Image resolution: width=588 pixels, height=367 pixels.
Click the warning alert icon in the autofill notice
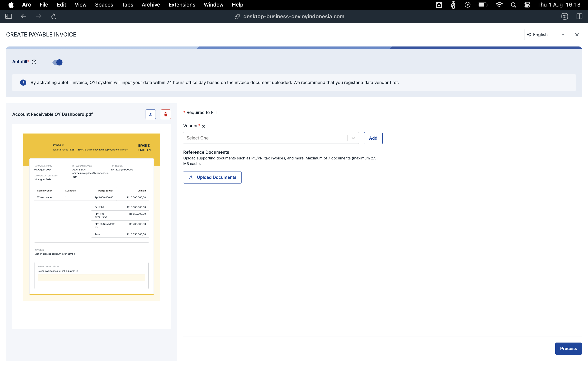(x=23, y=83)
